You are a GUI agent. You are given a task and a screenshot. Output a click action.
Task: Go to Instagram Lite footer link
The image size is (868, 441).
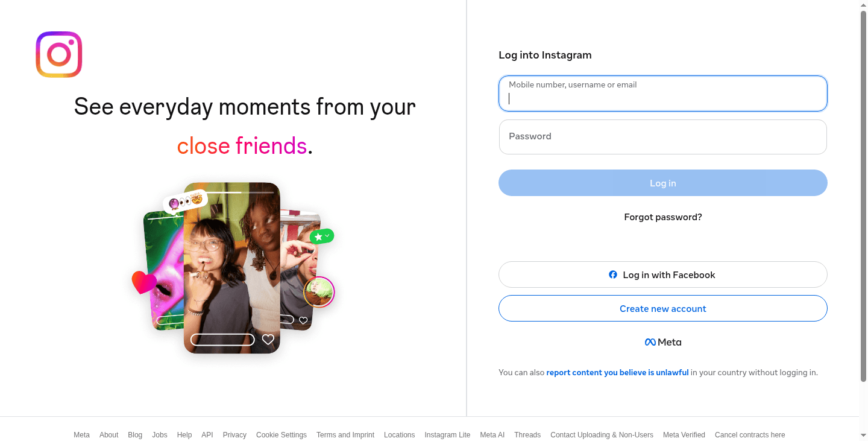tap(447, 435)
